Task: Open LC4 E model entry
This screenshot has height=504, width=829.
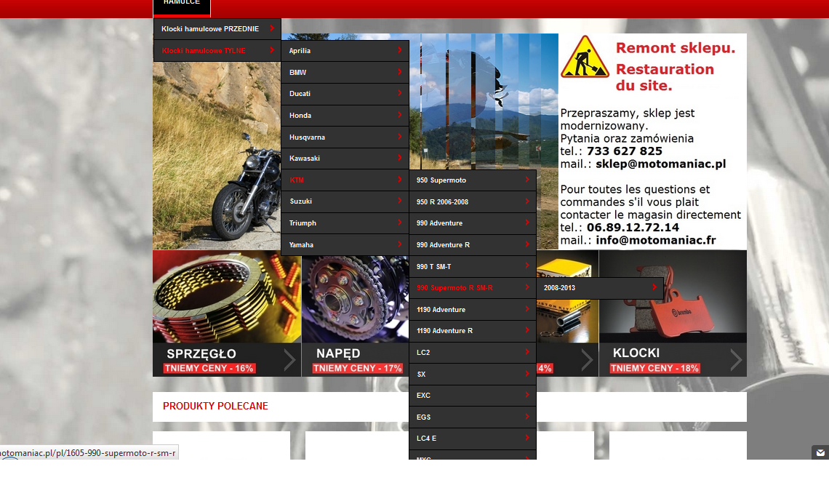Action: [473, 439]
